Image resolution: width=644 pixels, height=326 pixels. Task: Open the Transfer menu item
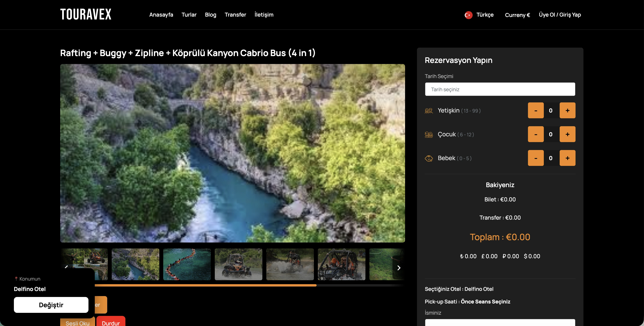coord(235,15)
